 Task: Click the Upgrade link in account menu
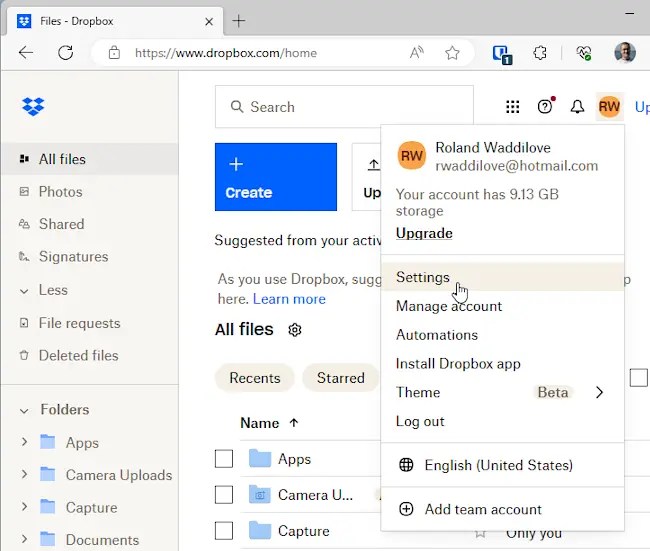(424, 233)
